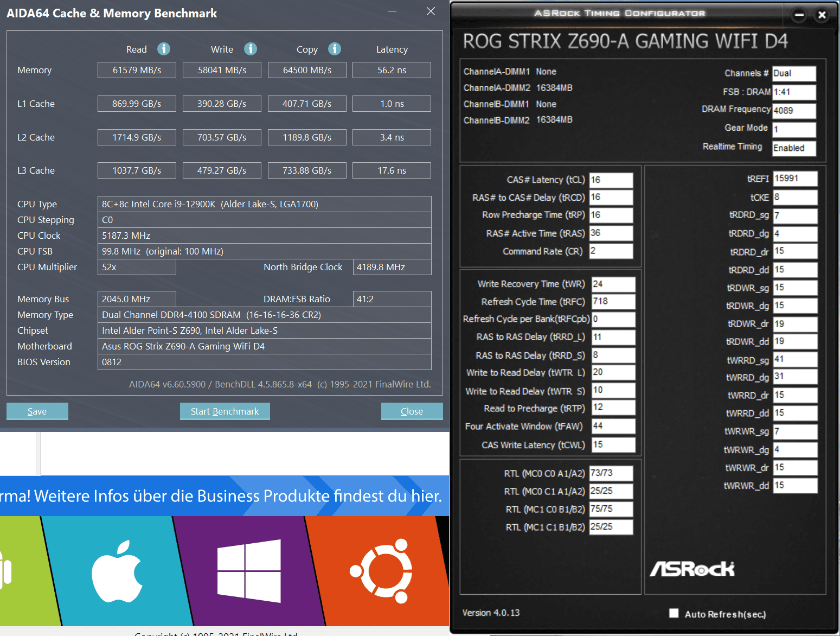The width and height of the screenshot is (840, 636).
Task: Click the Realtime Timing field Enabled
Action: [794, 148]
